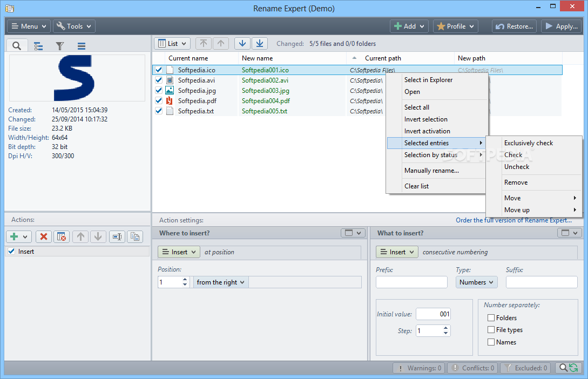Image resolution: width=588 pixels, height=379 pixels.
Task: Open Insert dropdown under Where to insert
Action: click(x=179, y=252)
